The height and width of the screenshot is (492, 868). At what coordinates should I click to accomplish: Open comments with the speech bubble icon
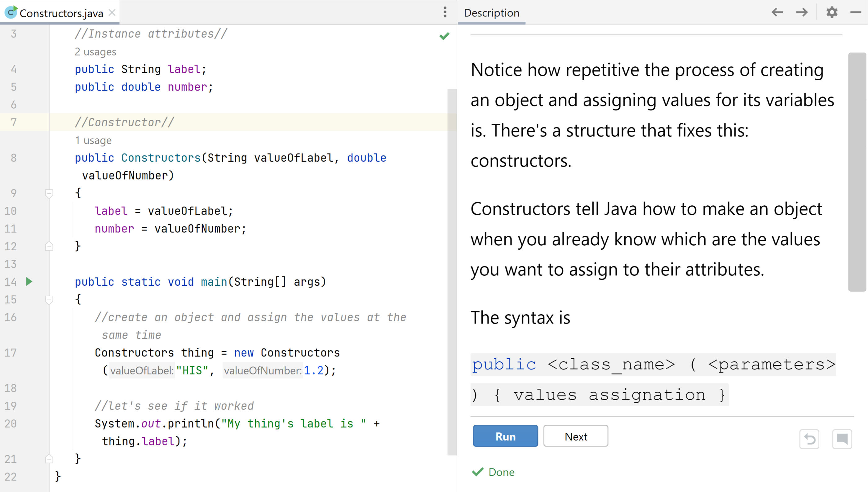point(842,439)
